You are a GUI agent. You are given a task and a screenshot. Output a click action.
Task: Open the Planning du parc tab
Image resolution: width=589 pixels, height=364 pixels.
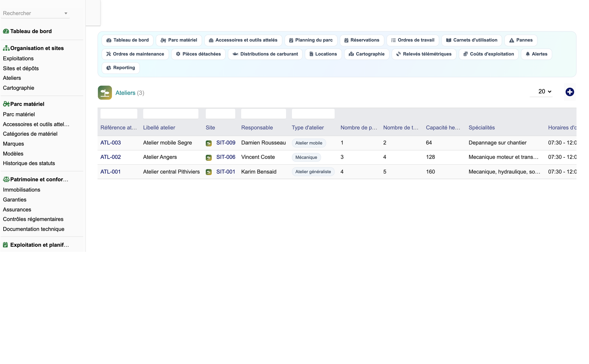(311, 40)
